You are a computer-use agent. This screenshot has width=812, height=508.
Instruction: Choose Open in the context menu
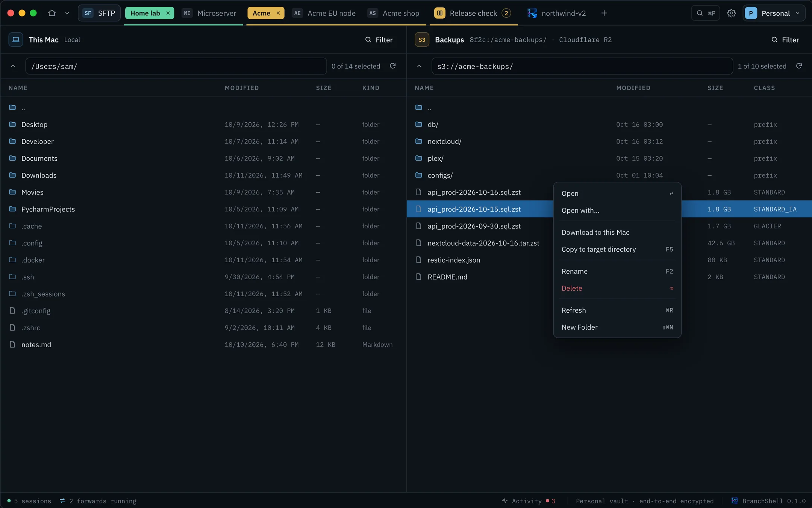pyautogui.click(x=617, y=193)
